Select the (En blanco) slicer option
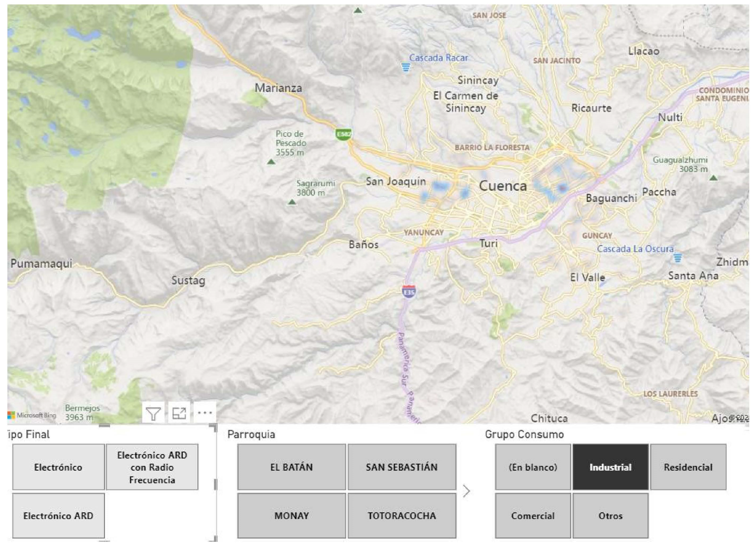 [533, 467]
